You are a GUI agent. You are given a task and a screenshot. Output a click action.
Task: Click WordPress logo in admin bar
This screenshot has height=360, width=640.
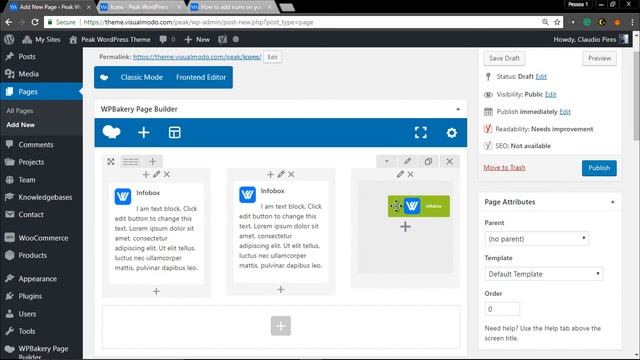(x=9, y=40)
